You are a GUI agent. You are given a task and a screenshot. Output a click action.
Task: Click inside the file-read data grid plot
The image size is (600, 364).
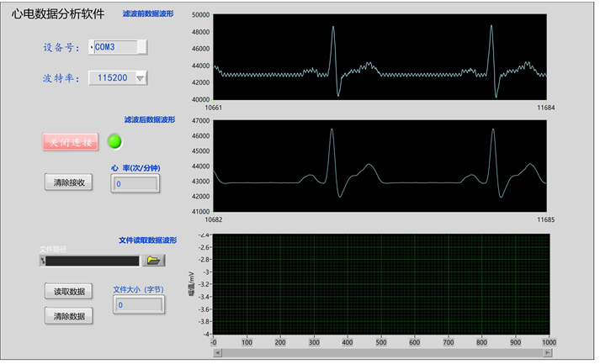(380, 284)
